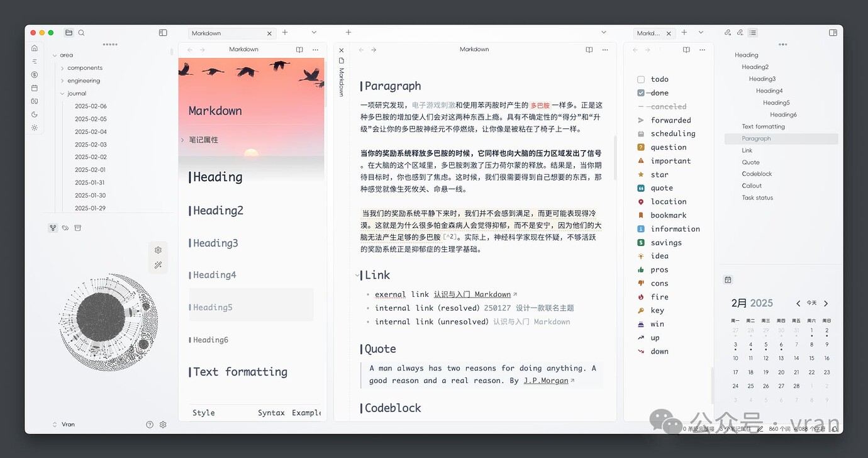Click the 今天 today button in calendar

[x=811, y=303]
